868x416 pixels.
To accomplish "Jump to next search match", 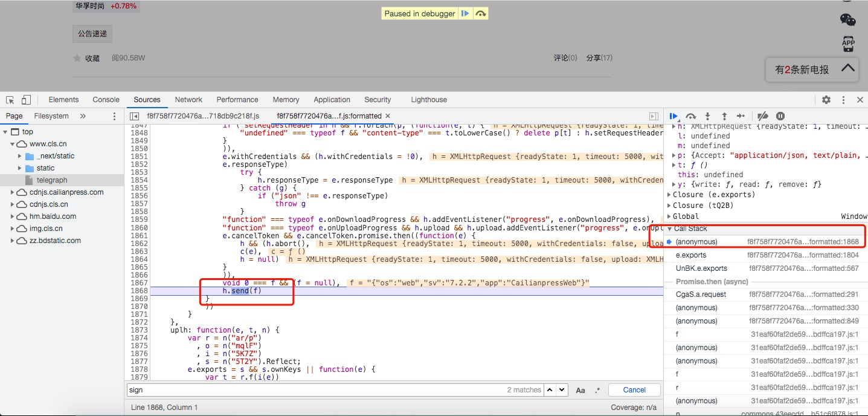I will pos(562,390).
